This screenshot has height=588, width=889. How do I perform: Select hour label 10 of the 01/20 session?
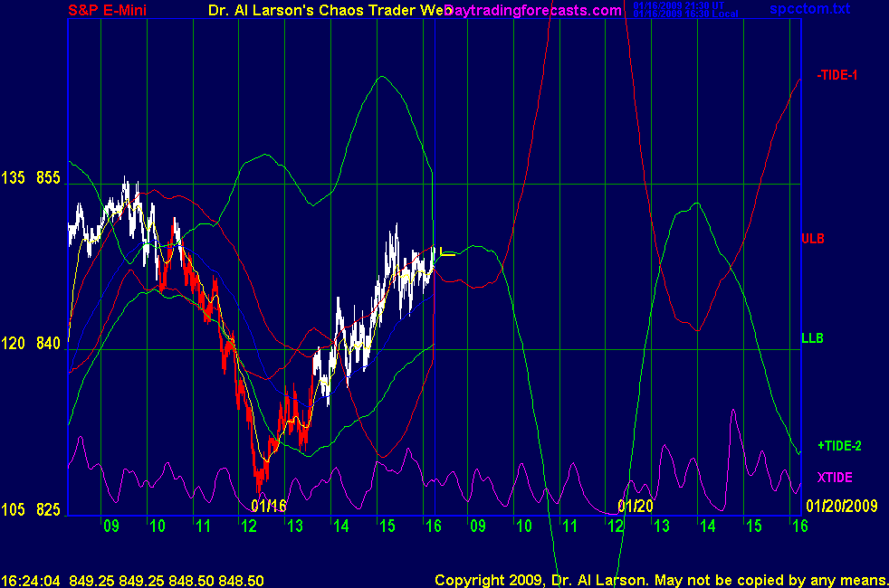point(524,526)
